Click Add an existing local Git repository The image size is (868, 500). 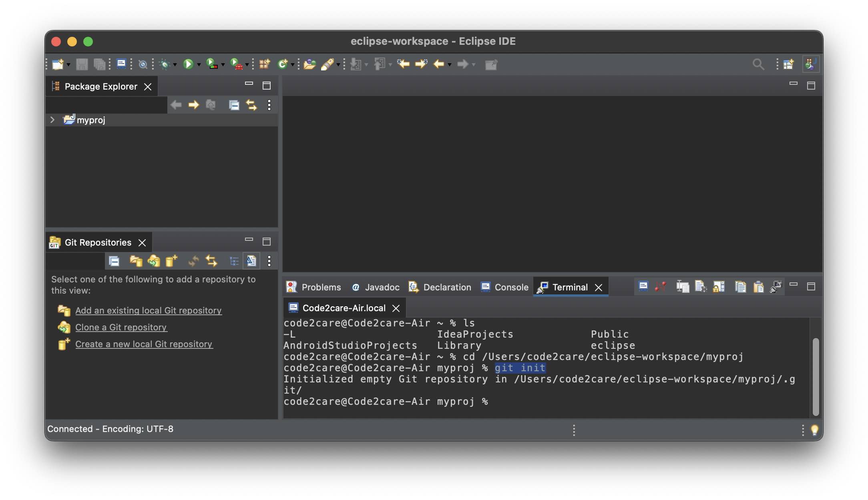149,310
